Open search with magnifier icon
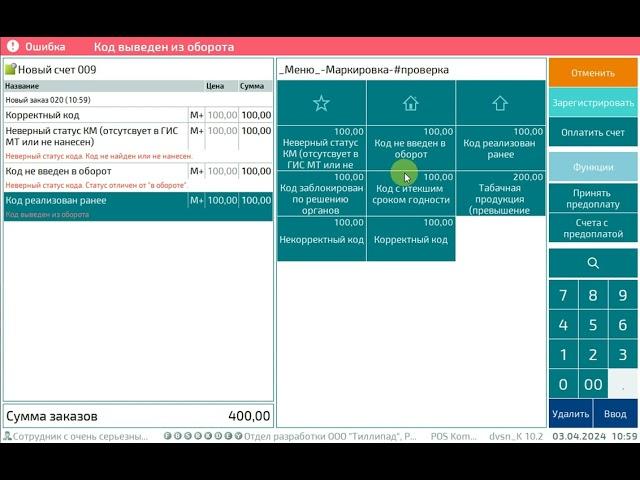This screenshot has width=640, height=480. pos(593,263)
